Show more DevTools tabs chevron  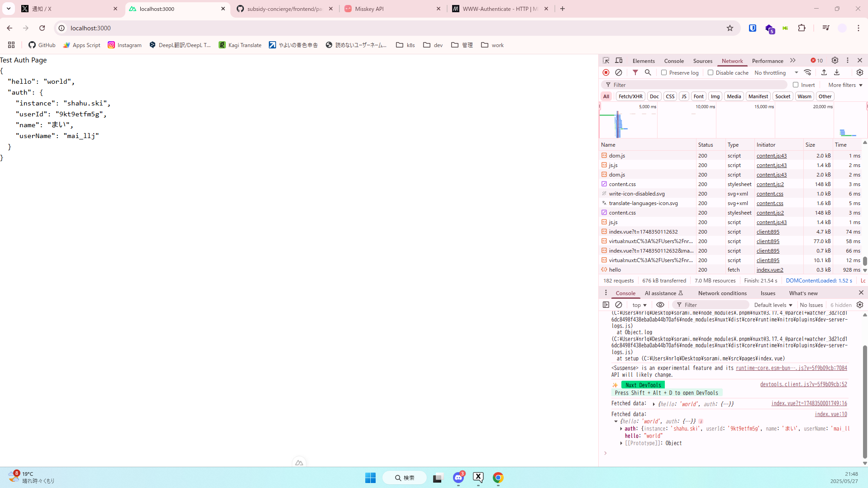click(793, 61)
